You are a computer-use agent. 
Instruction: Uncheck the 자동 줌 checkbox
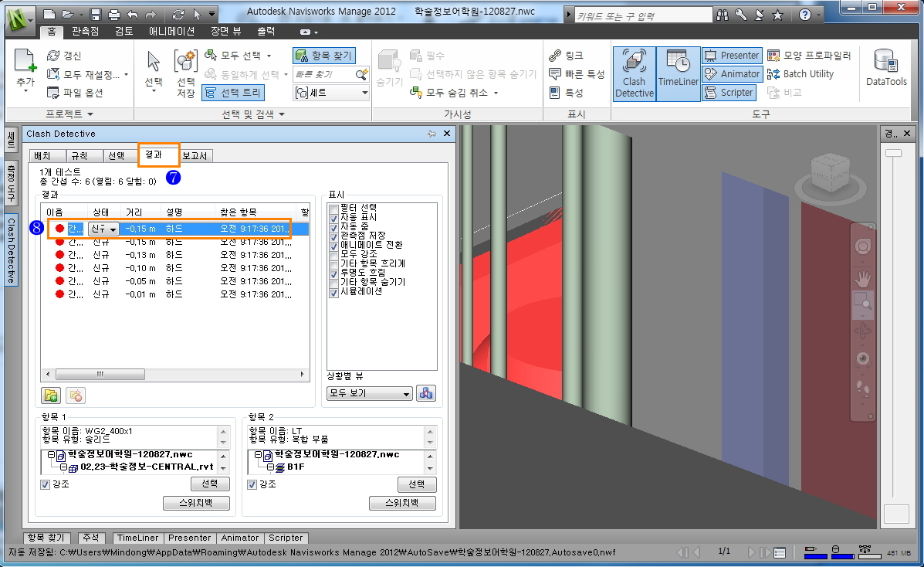click(x=334, y=226)
